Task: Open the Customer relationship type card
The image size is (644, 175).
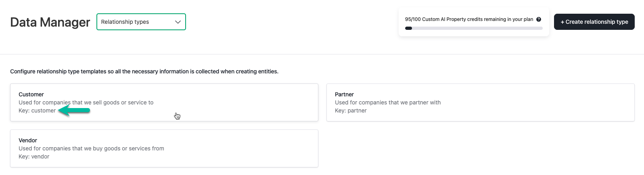Action: (164, 102)
